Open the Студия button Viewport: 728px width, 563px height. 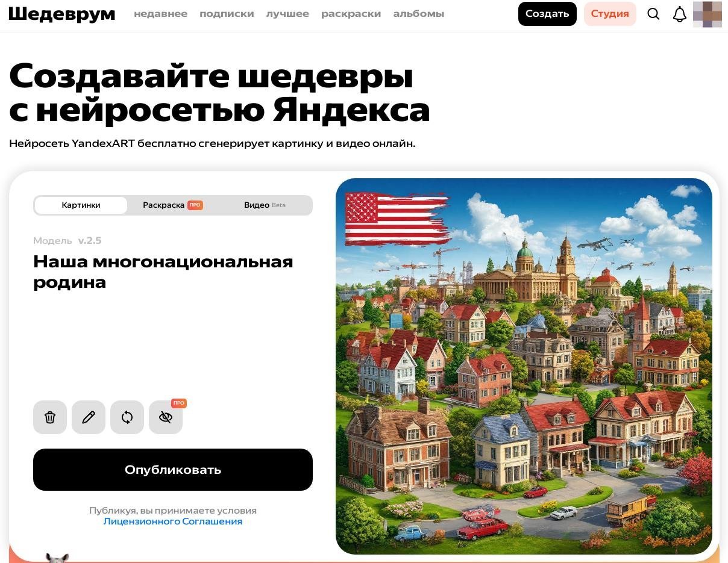(610, 14)
